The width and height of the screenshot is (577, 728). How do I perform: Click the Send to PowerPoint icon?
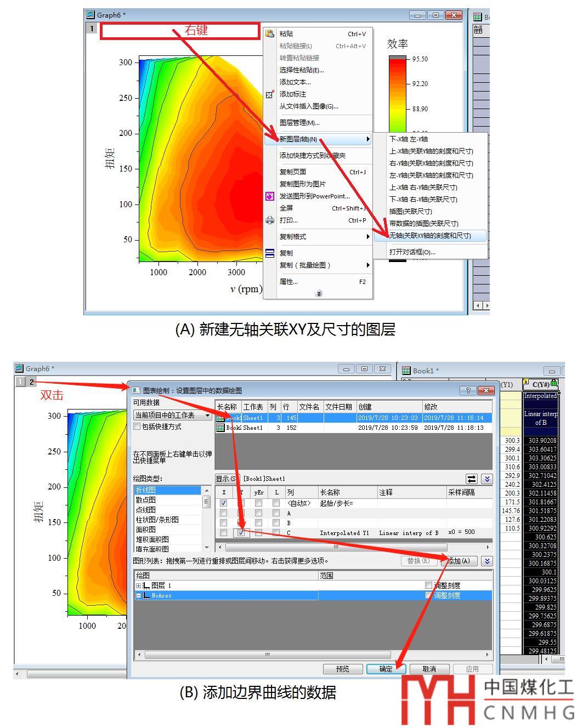[269, 196]
